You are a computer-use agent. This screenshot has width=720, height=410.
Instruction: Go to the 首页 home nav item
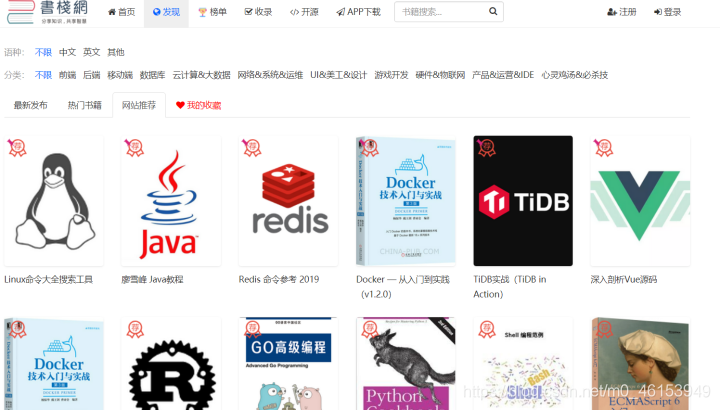(121, 12)
